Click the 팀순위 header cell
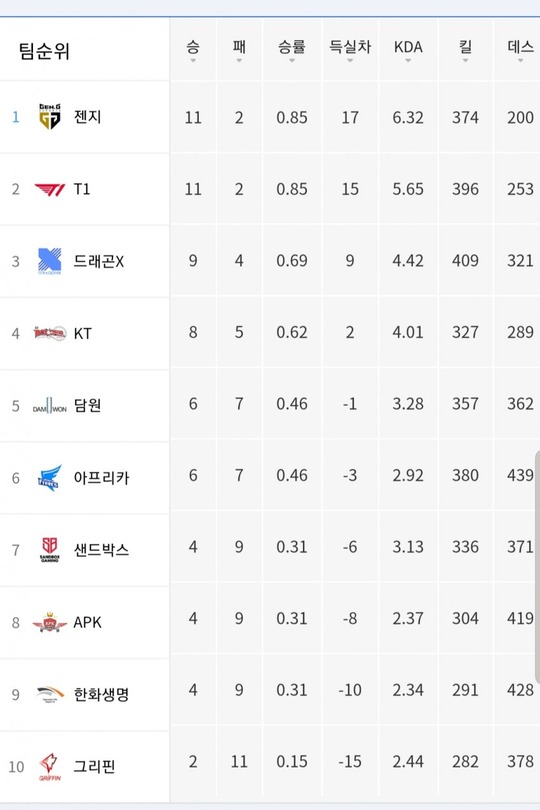Image resolution: width=540 pixels, height=810 pixels. 85,50
